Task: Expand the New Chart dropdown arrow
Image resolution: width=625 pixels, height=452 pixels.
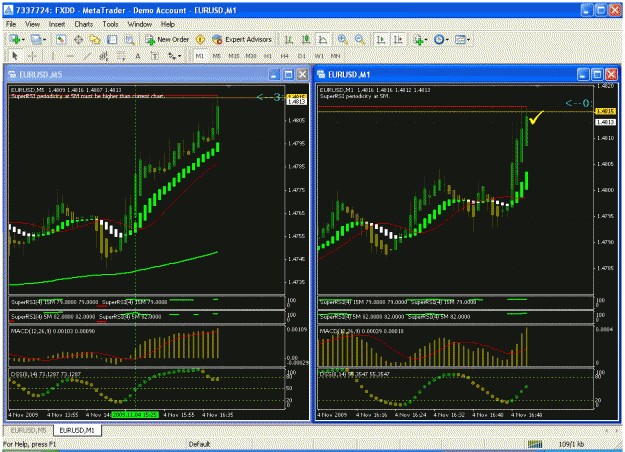Action: tap(23, 40)
